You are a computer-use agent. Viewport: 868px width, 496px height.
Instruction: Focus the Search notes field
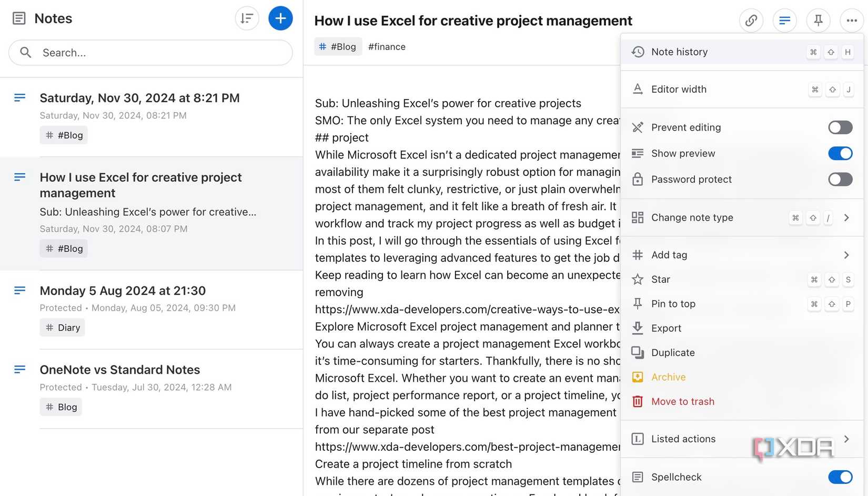pos(150,53)
